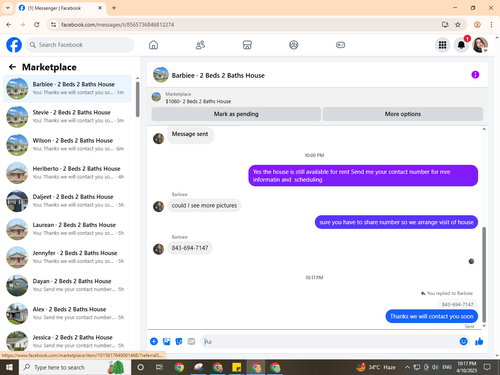Click the 843-694-7147 message bubble
Image resolution: width=500 pixels, height=375 pixels.
(x=190, y=248)
